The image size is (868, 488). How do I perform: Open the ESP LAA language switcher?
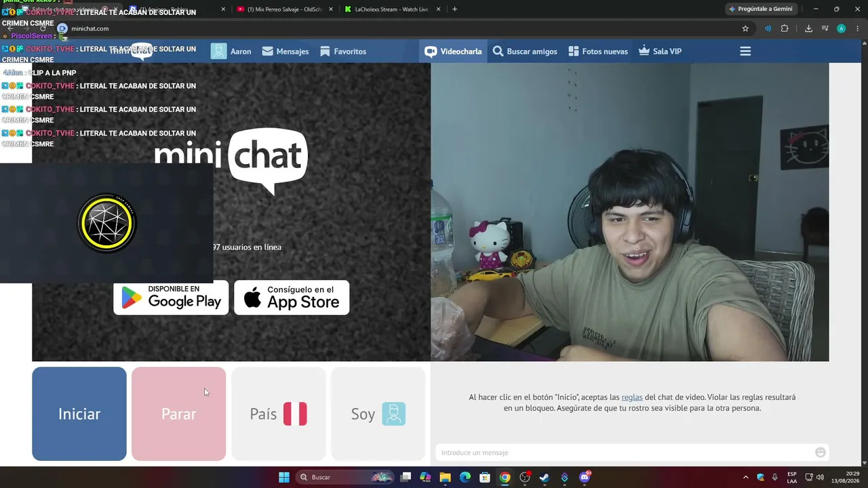792,477
